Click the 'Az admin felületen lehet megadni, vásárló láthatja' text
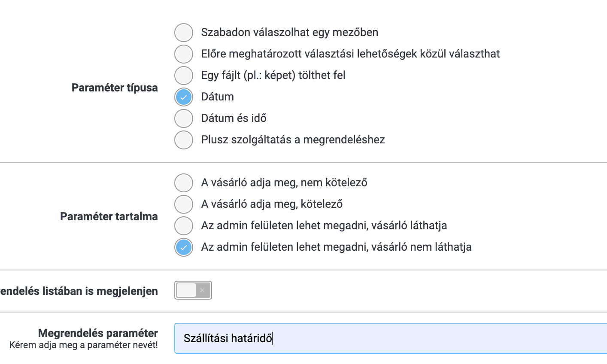Viewport: 607px width, 364px height. 324,226
